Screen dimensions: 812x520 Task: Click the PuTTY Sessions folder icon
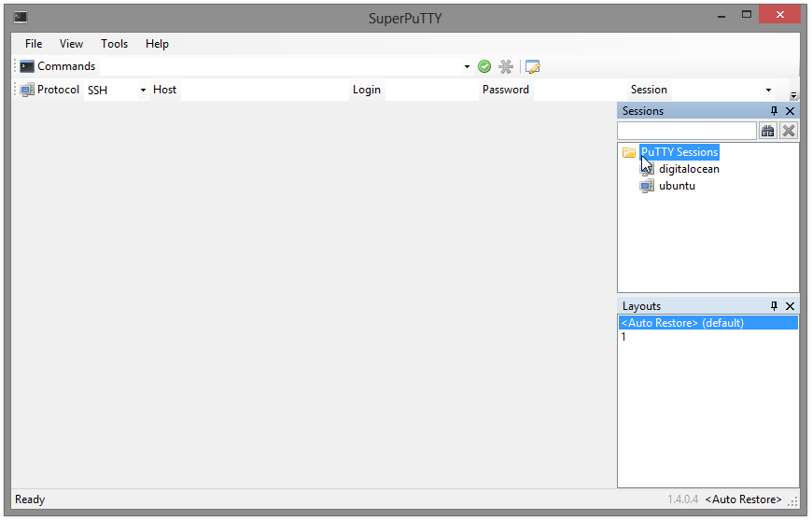(629, 152)
